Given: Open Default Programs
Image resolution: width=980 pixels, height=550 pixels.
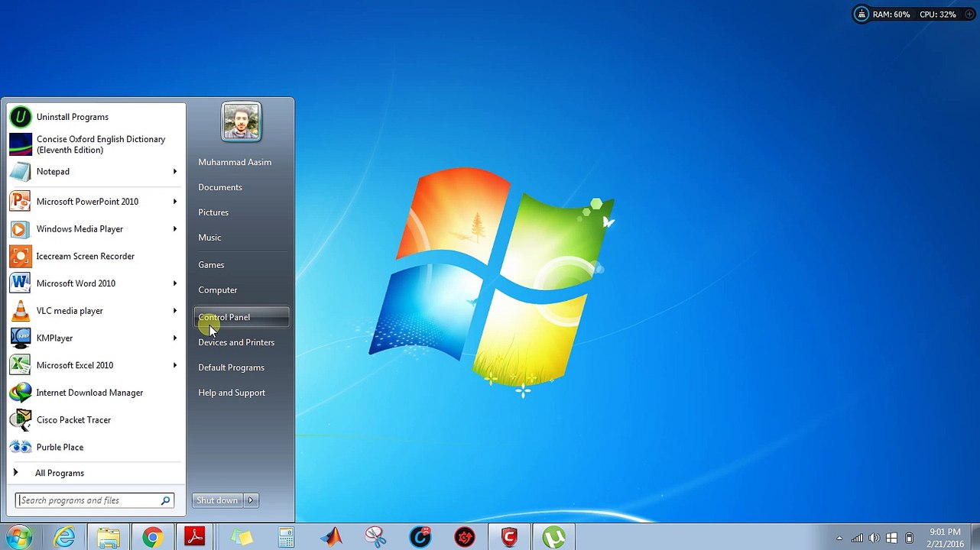Looking at the screenshot, I should (x=231, y=367).
